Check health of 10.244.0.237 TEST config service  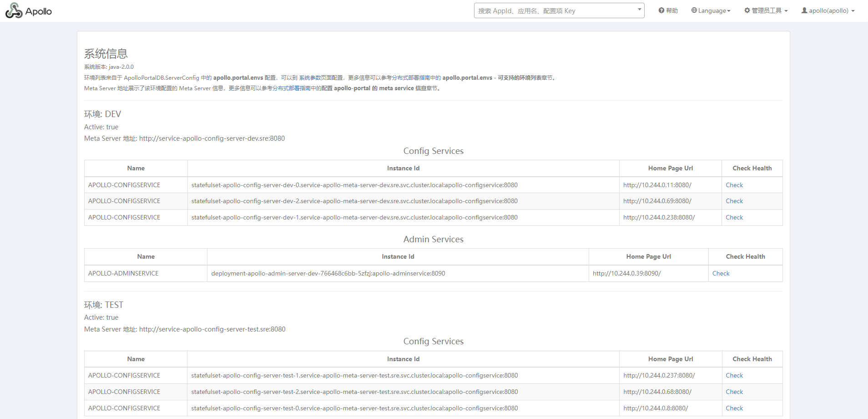coord(734,375)
